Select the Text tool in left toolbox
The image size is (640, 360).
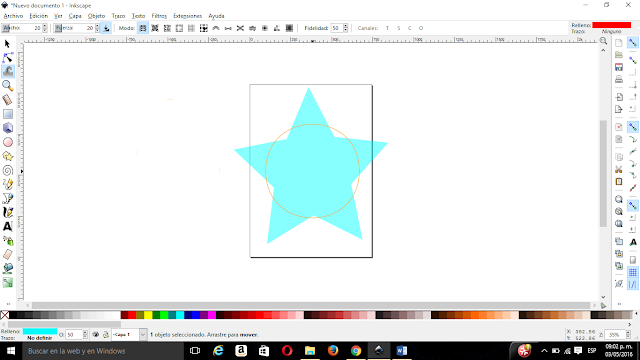pos(7,227)
